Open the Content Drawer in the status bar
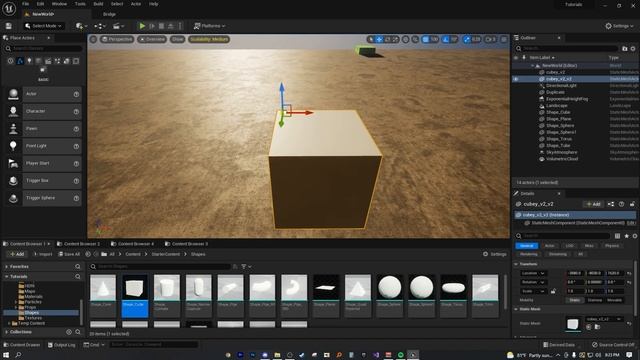 tap(22, 345)
